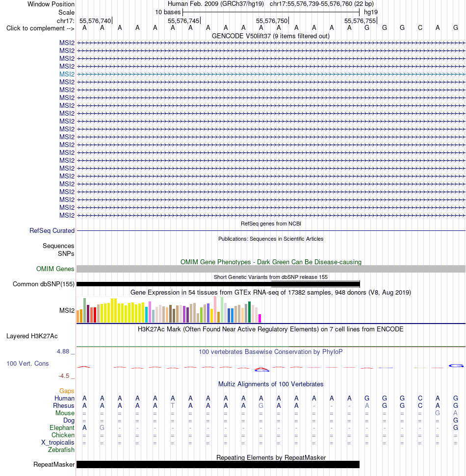Image resolution: width=466 pixels, height=476 pixels.
Task: Open the 'H3K27Ac Mark' ENCODE track title
Action: pos(271,329)
